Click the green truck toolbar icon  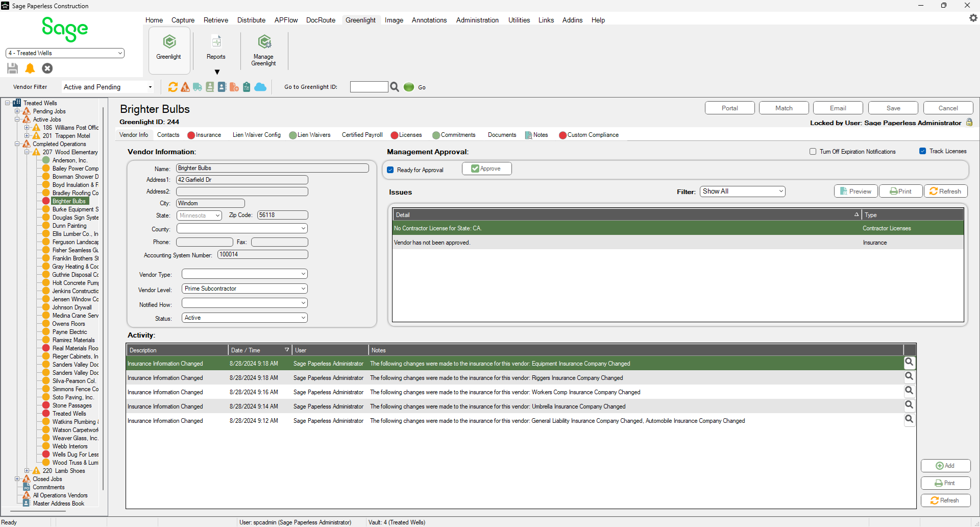point(198,87)
